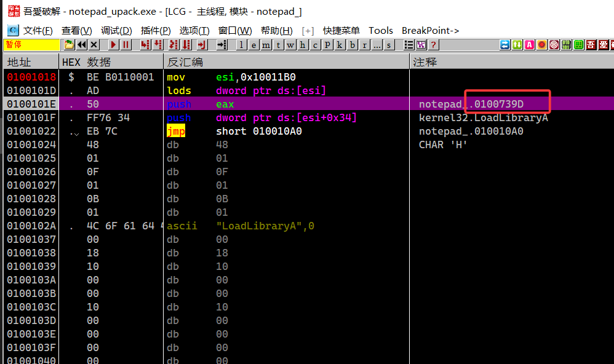The image size is (614, 364).
Task: Click the 反汇编 column header
Action: click(x=185, y=62)
